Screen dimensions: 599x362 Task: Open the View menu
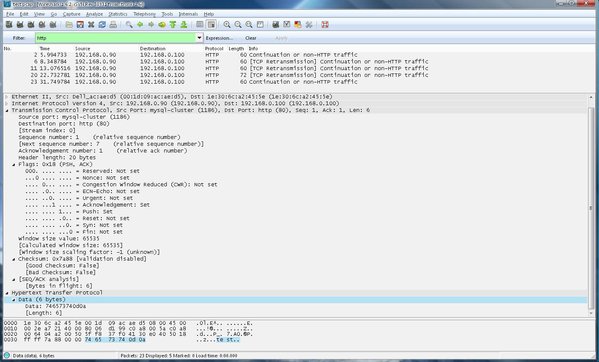point(39,14)
